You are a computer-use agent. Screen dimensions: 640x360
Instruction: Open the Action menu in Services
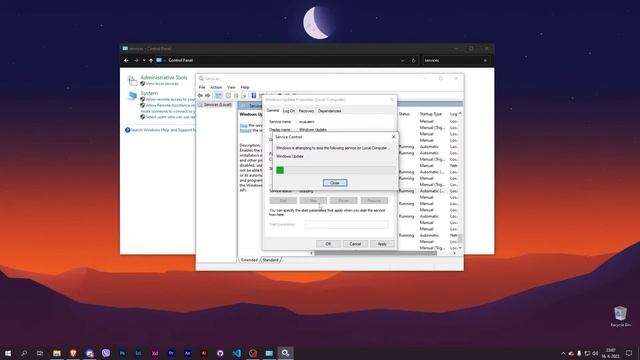[216, 87]
